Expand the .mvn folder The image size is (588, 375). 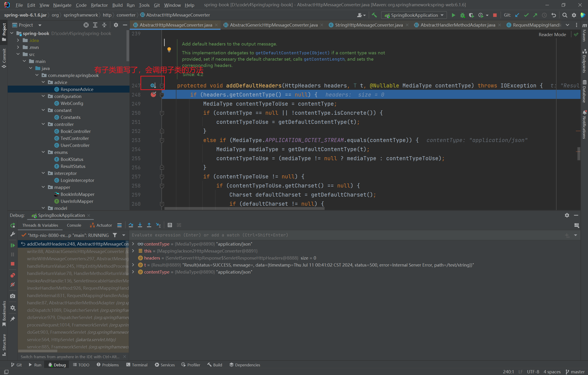click(18, 47)
